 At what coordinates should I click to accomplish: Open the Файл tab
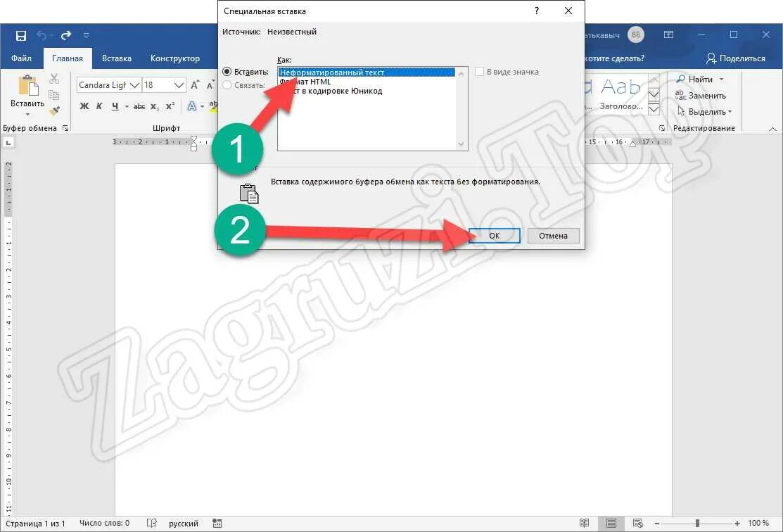[x=22, y=58]
